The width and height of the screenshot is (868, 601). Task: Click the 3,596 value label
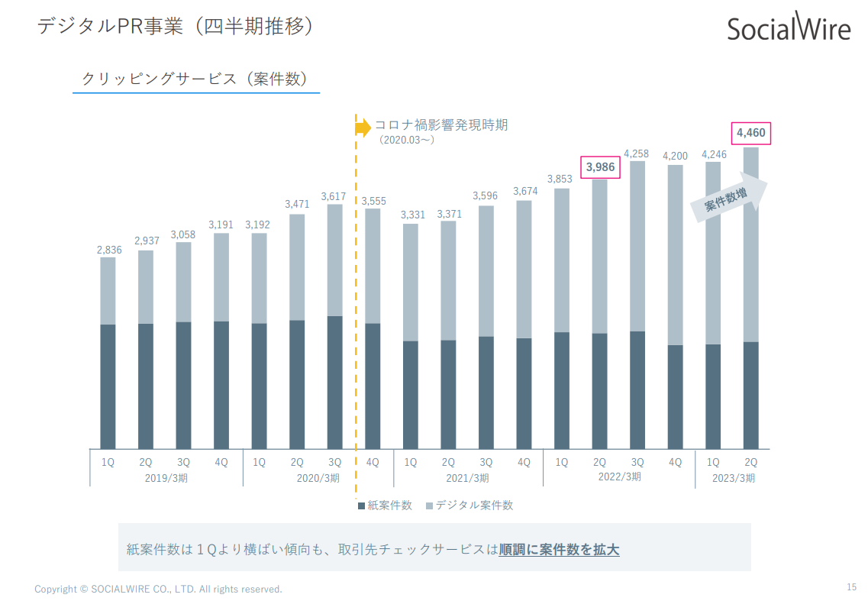coord(485,195)
